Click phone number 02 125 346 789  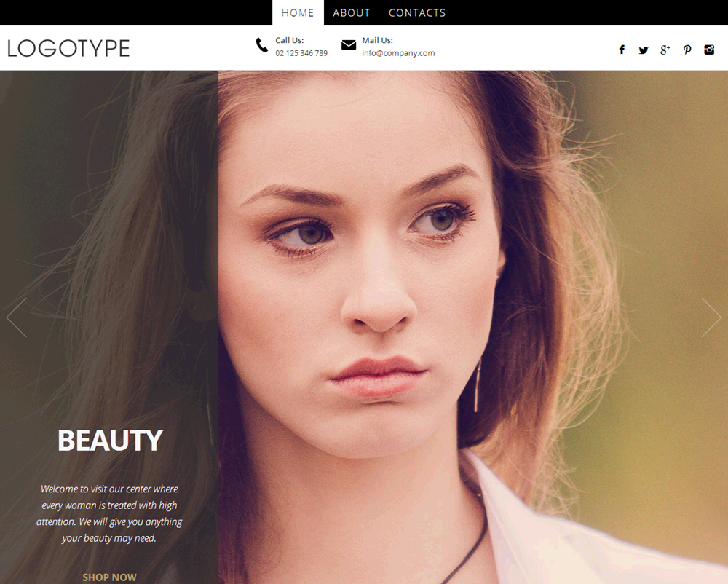click(301, 53)
